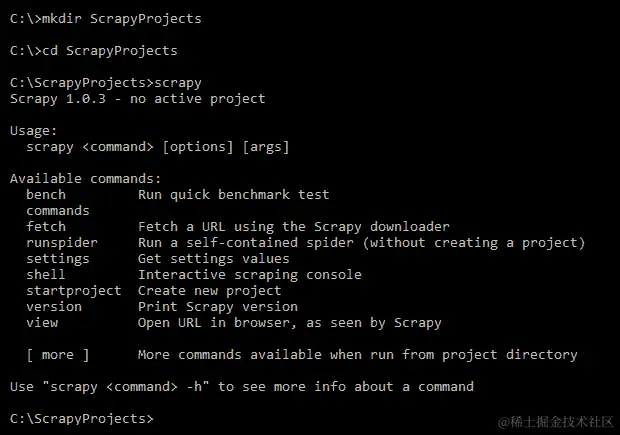The image size is (620, 435).
Task: Select the view command name
Action: (42, 323)
